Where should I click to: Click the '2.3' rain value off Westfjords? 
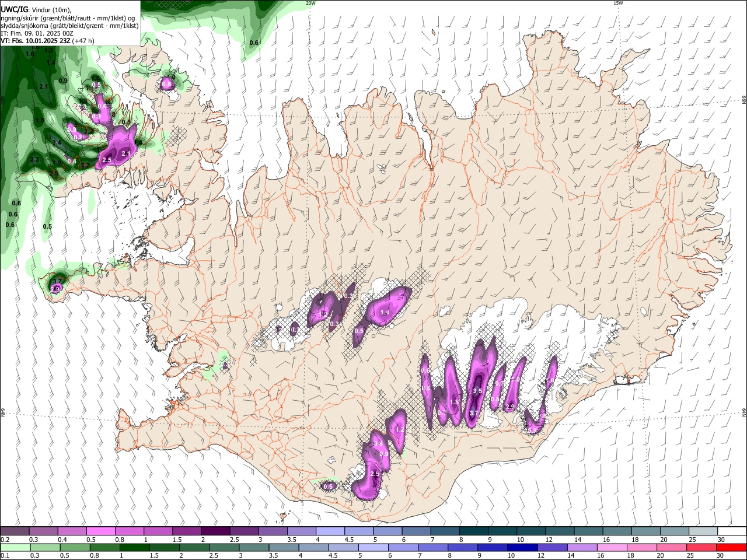[34, 160]
